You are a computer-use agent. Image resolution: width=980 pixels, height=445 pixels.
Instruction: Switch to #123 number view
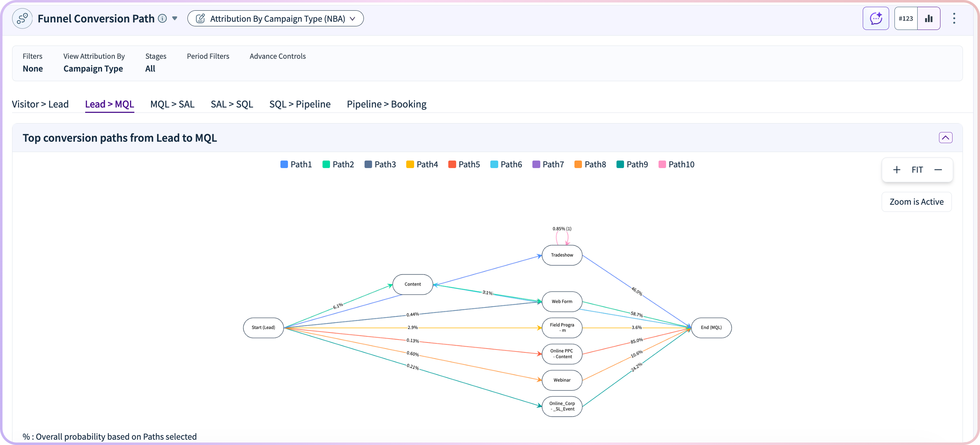click(906, 18)
